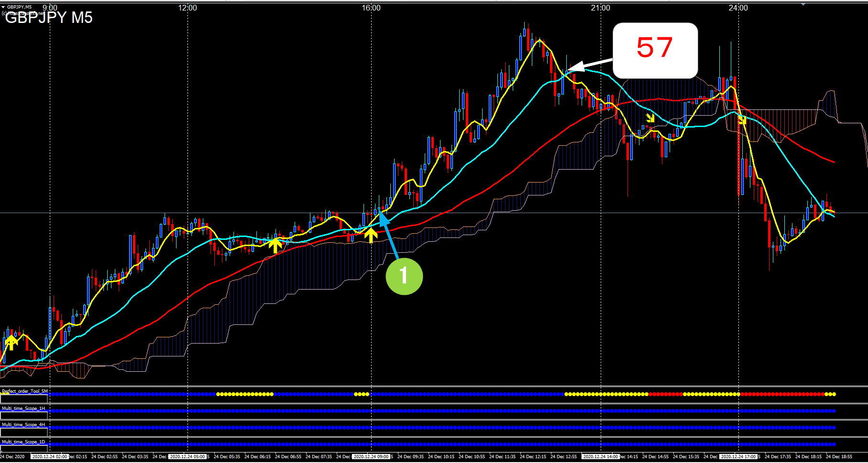Screen dimensions: 868x463
Task: Click the 24 Dec 10:15 axis label
Action: (x=441, y=457)
